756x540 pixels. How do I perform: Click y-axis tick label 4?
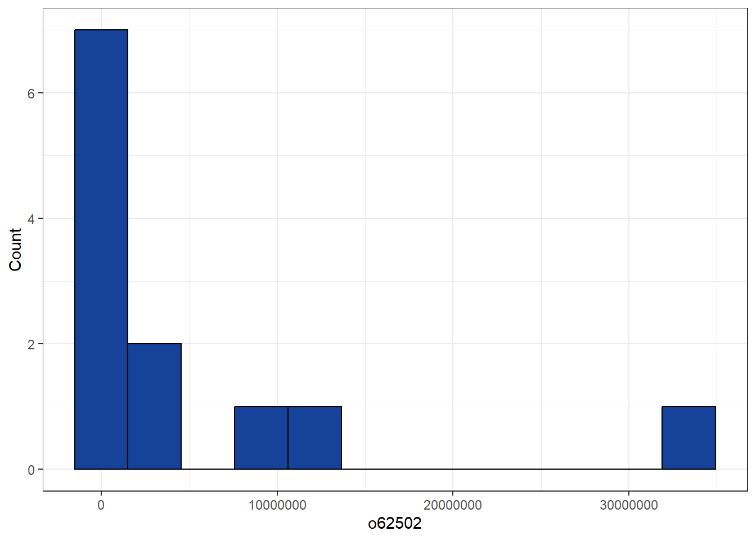point(31,219)
